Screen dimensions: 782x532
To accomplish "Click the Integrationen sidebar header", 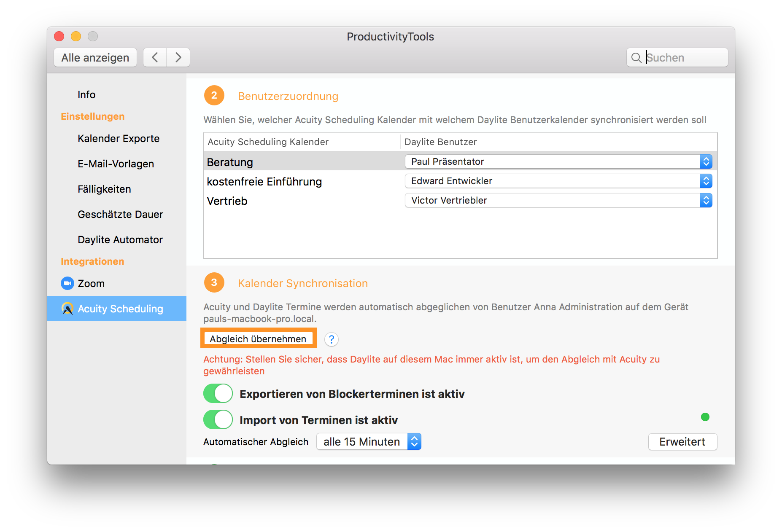I will pyautogui.click(x=92, y=261).
